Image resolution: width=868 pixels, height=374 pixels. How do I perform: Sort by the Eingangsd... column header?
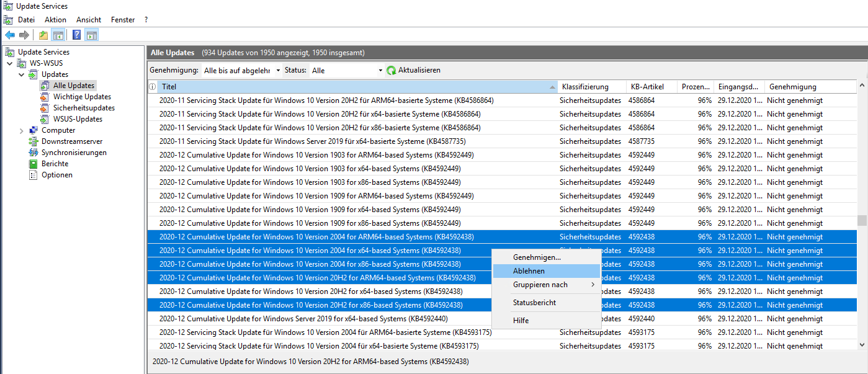coord(739,87)
